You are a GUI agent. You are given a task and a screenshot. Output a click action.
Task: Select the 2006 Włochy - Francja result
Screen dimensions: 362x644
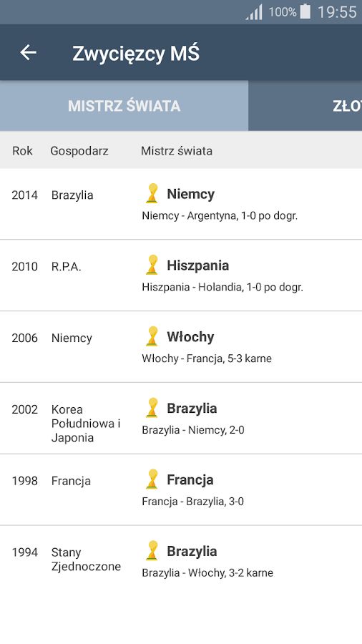click(x=207, y=358)
